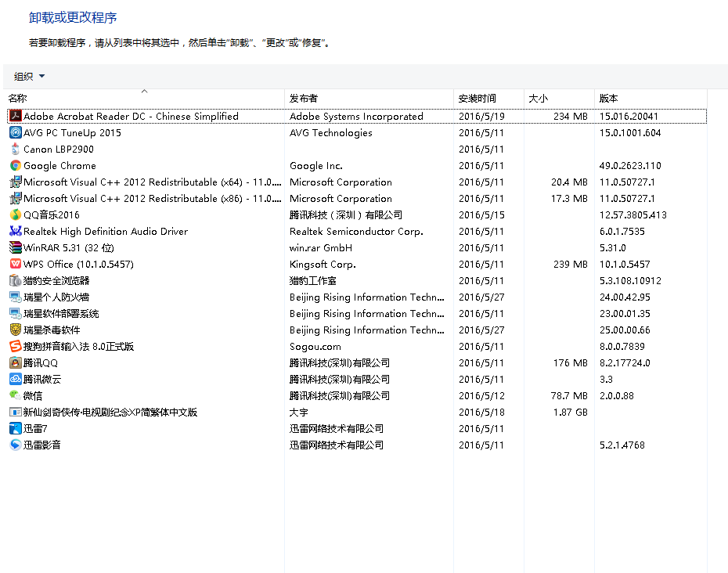Click publisher Adobe Systems Incorporated

point(356,116)
